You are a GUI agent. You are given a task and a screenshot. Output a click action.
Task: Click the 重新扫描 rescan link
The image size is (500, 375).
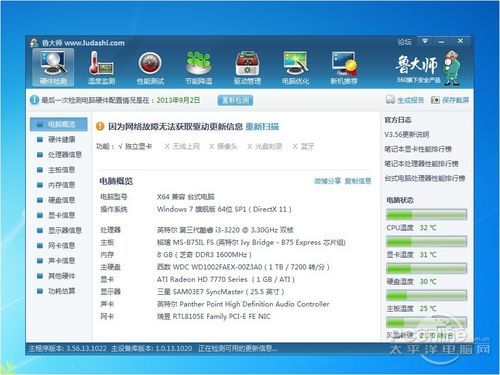[262, 127]
